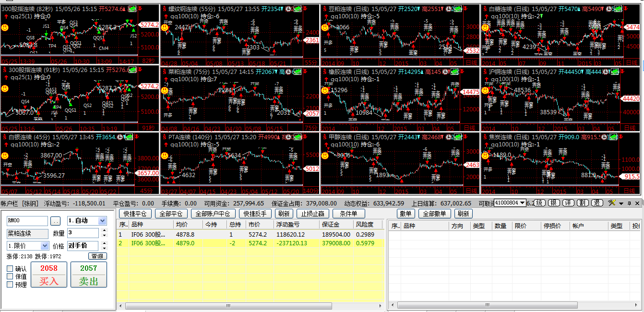Open the tools hammer icon in account bar
Image resolution: width=644 pixels, height=312 pixels.
click(611, 203)
